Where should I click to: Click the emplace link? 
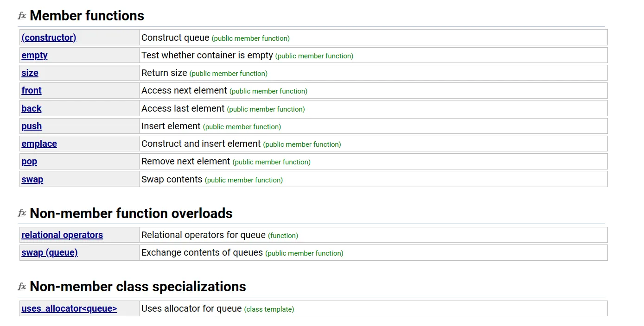click(39, 144)
